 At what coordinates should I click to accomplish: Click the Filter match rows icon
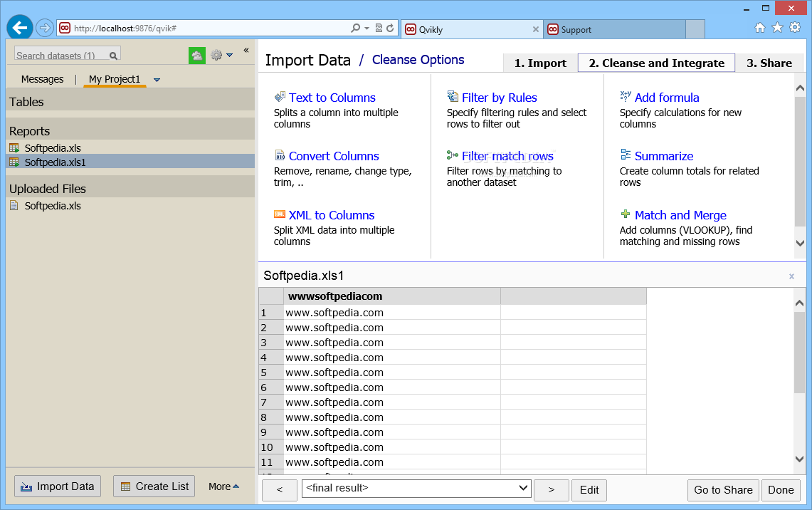tap(453, 155)
